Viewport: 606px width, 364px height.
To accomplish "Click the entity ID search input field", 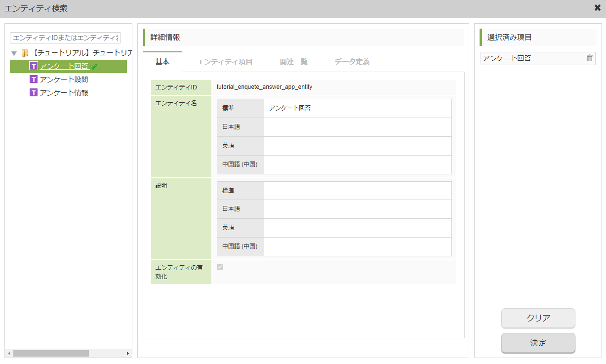I will pyautogui.click(x=65, y=38).
